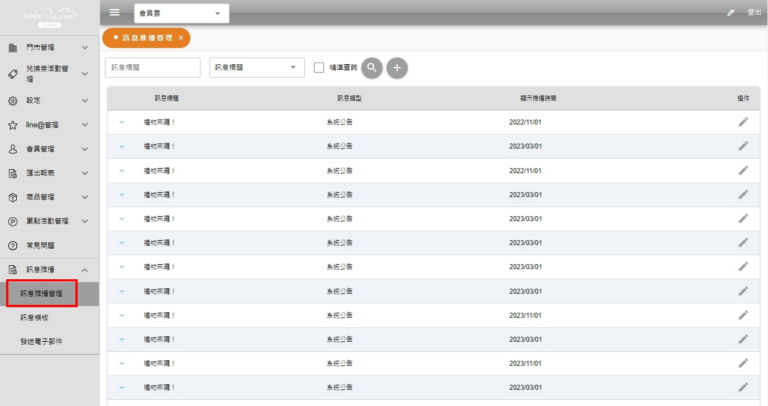
Task: Expand the first row's chevron in the table
Action: (x=122, y=122)
